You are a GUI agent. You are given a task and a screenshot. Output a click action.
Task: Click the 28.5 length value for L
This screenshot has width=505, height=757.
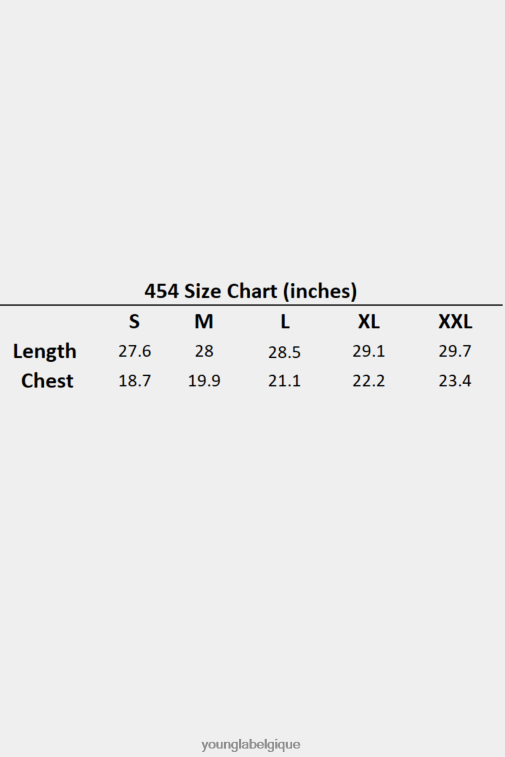tap(284, 352)
